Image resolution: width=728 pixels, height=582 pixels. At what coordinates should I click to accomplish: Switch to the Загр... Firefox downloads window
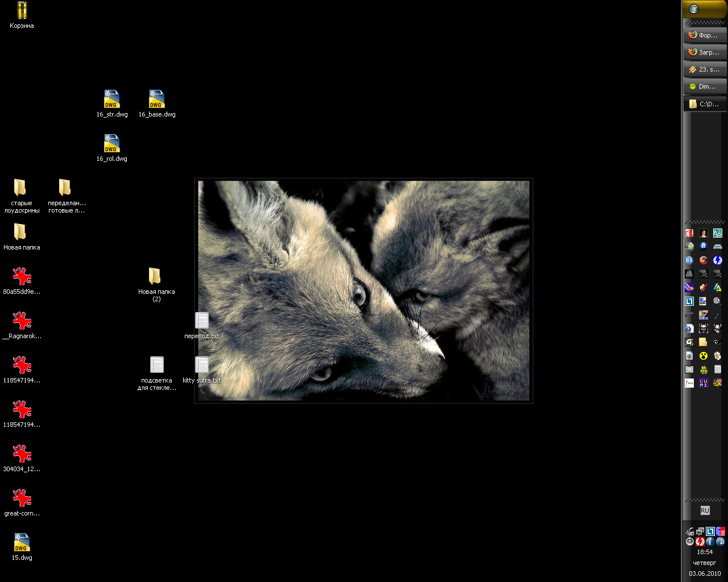(x=704, y=52)
